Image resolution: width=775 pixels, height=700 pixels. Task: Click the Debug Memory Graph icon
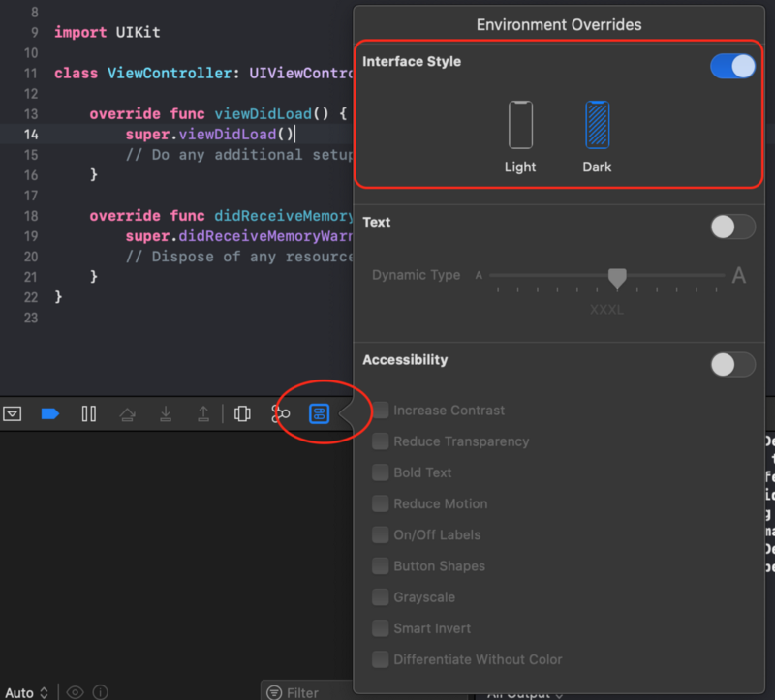tap(281, 414)
